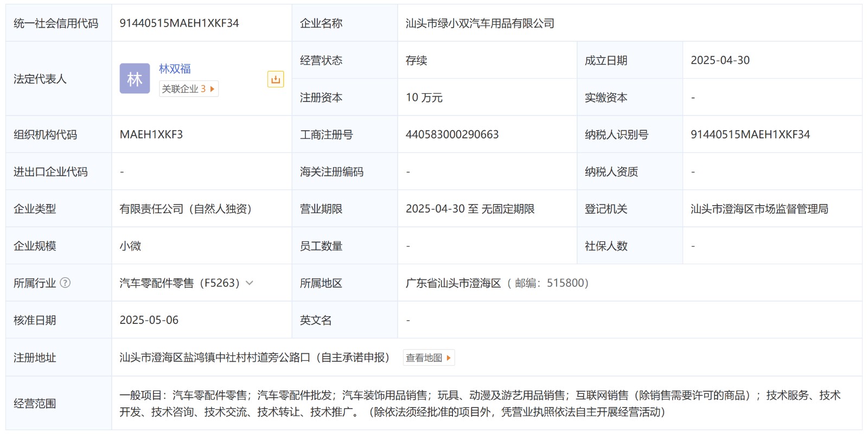Click the purple 林 avatar icon

pos(135,79)
